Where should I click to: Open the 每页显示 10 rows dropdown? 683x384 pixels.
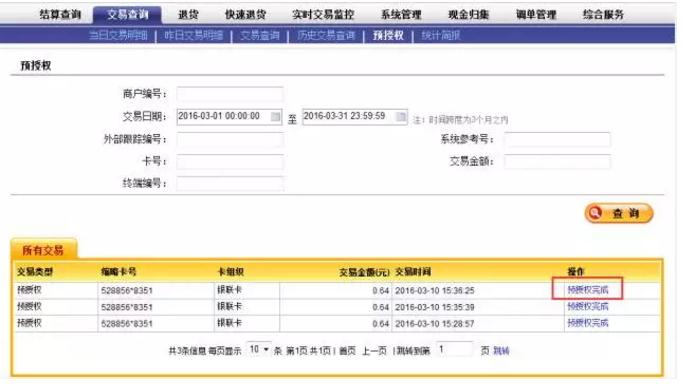click(x=259, y=350)
